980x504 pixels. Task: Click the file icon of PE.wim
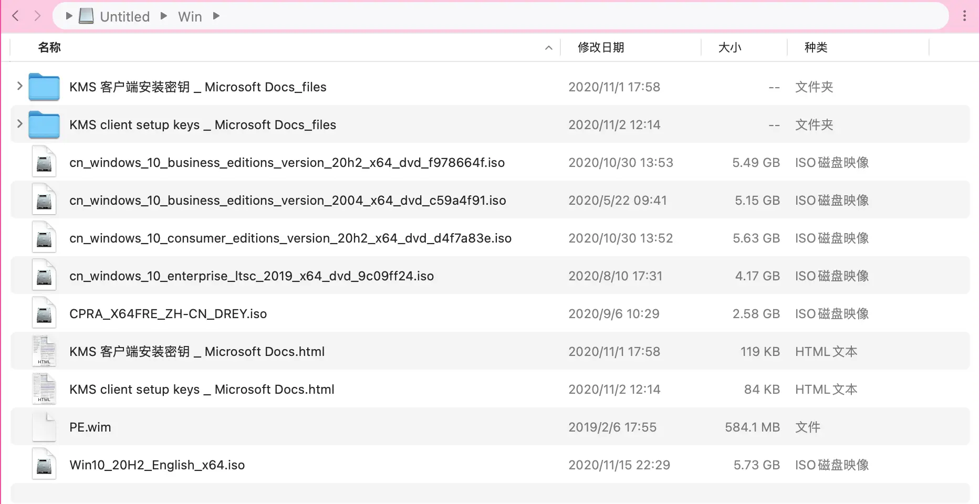point(44,426)
